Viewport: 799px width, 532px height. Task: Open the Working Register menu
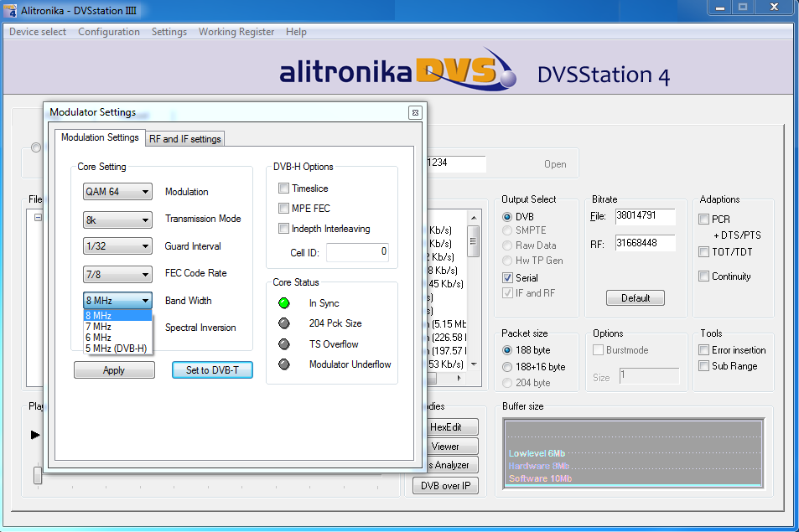pyautogui.click(x=236, y=32)
